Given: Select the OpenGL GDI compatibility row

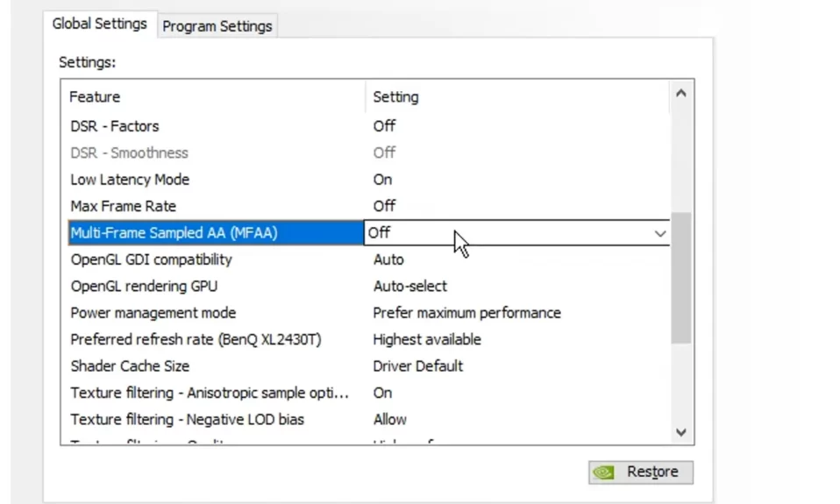Looking at the screenshot, I should click(x=368, y=259).
